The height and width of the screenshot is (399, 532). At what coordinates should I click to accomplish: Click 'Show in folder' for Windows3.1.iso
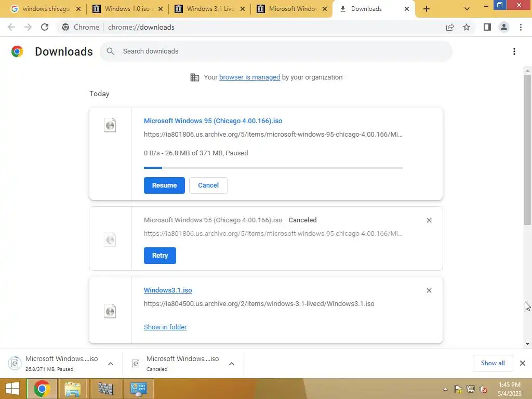(165, 327)
